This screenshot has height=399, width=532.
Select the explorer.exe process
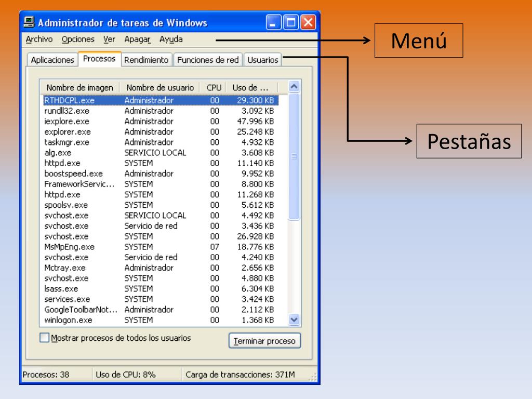(161, 131)
